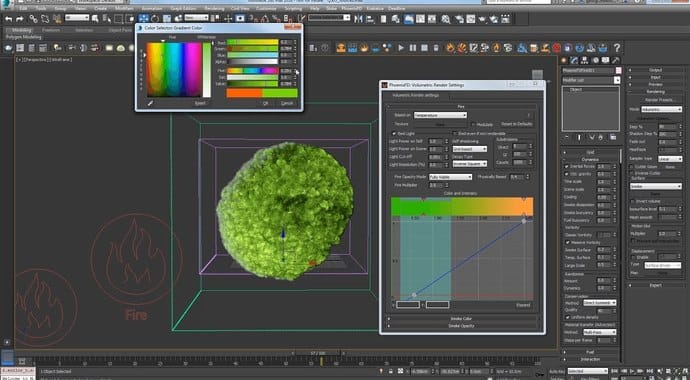Open Render Setup icon in main toolbar
Screen dimensions: 690x380
coord(459,18)
